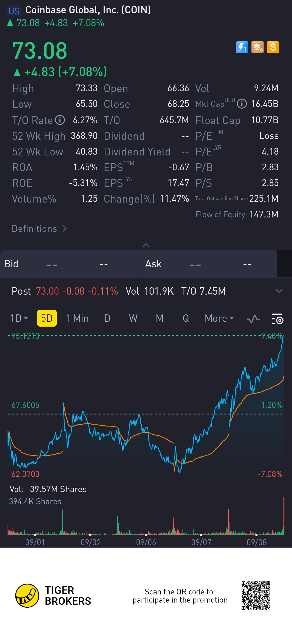This screenshot has height=644, width=292.
Task: Tap the large 73.08 price
Action: coord(40,51)
